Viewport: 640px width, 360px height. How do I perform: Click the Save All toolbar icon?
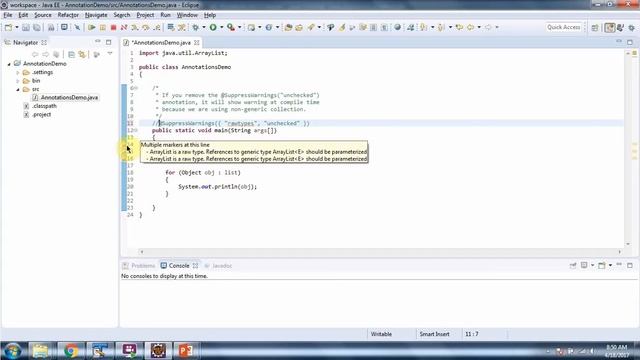37,27
